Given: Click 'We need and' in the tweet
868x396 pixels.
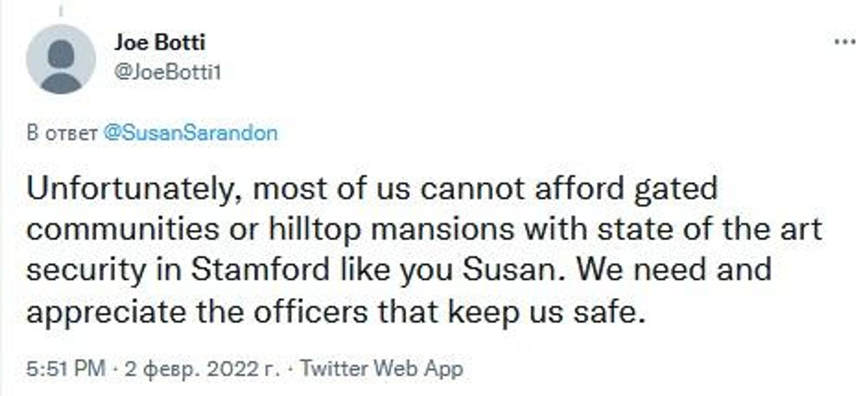Looking at the screenshot, I should click(x=674, y=269).
